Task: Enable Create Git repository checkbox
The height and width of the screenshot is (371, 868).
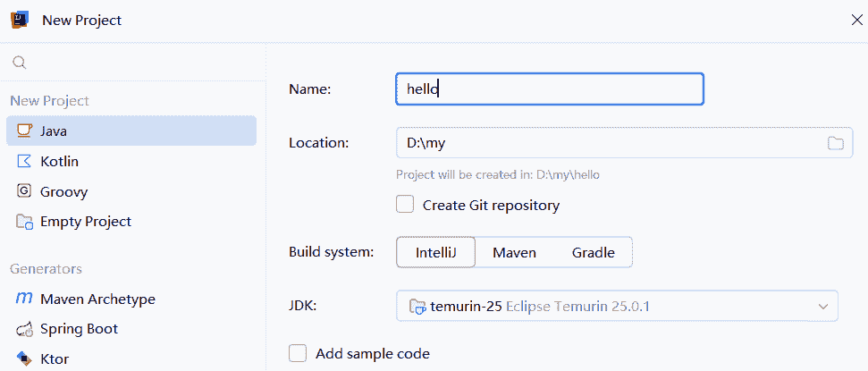Action: [405, 205]
